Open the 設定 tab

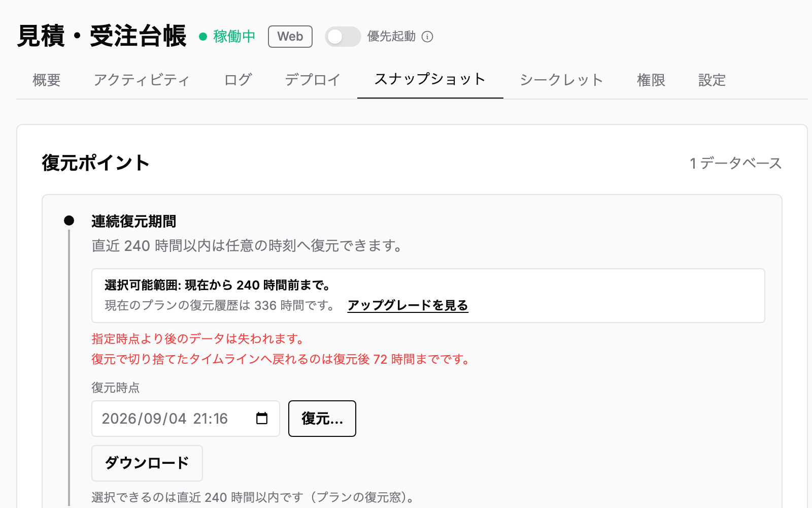click(712, 80)
